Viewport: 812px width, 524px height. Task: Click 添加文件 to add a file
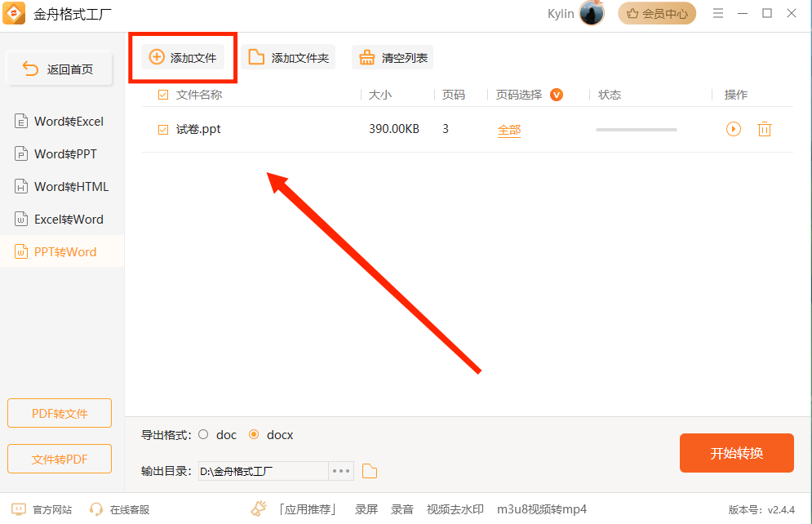pyautogui.click(x=183, y=57)
